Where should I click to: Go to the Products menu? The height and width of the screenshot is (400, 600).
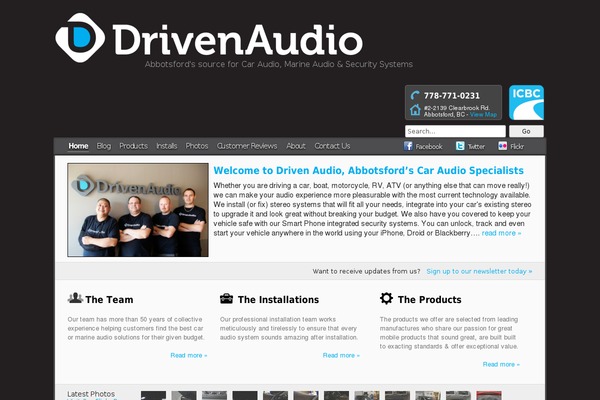pos(133,146)
